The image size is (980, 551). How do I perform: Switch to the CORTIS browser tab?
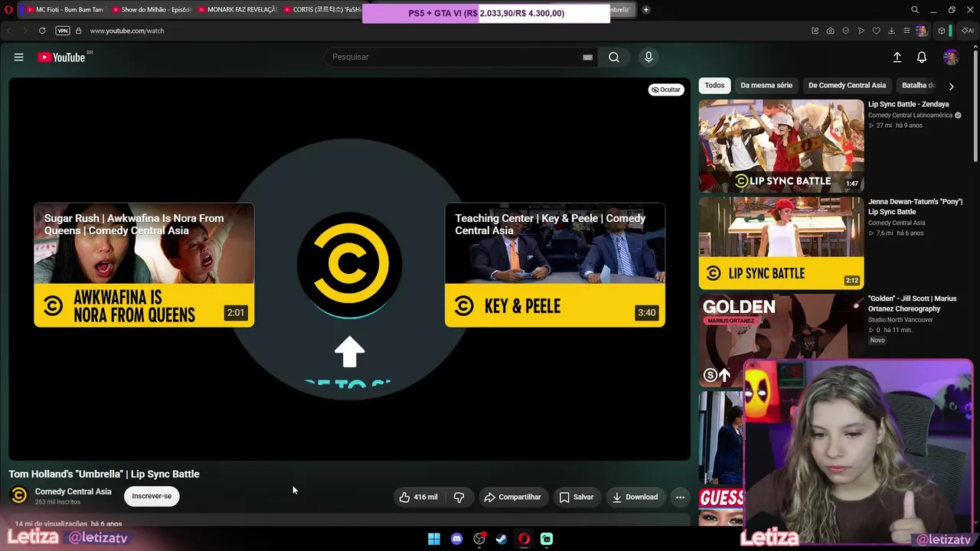click(x=322, y=10)
